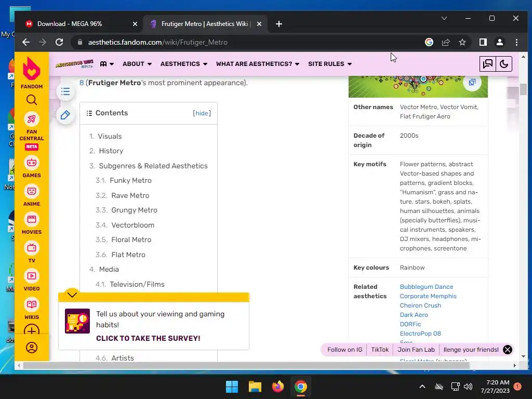The width and height of the screenshot is (532, 399).
Task: Open the Chrome three-dot menu
Action: click(x=516, y=42)
